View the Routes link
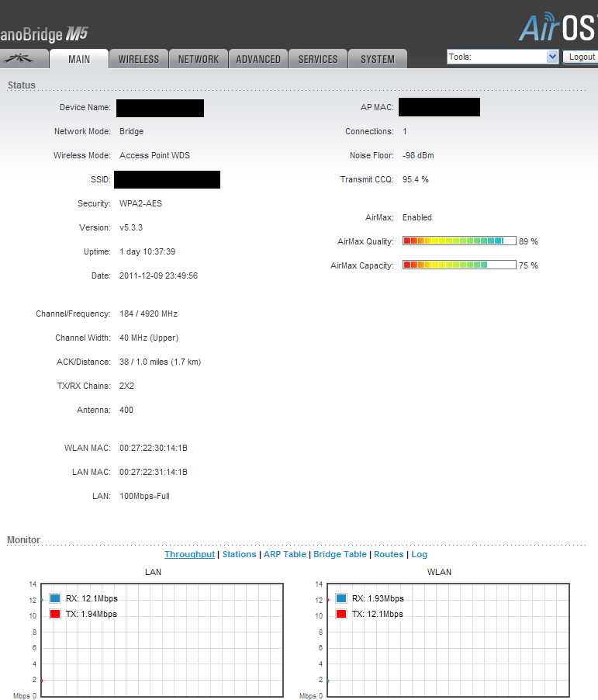Viewport: 598px width, 700px height. coord(389,554)
